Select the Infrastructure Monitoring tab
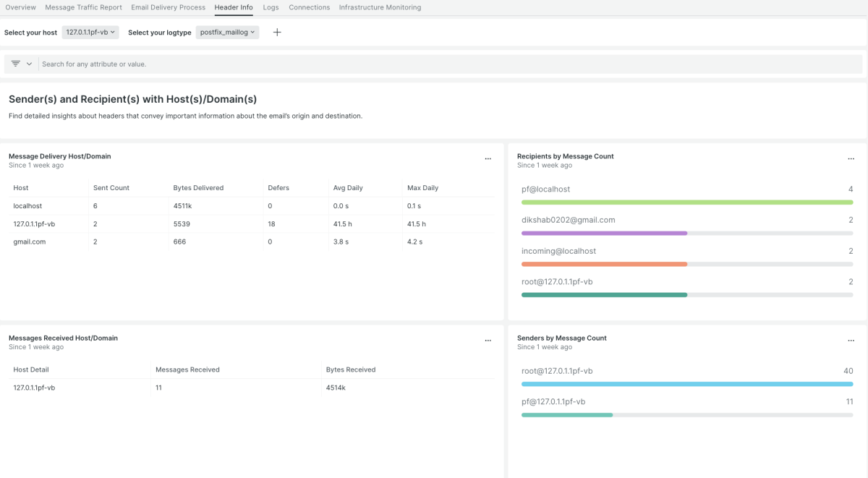Viewport: 868px width, 478px height. 380,7
